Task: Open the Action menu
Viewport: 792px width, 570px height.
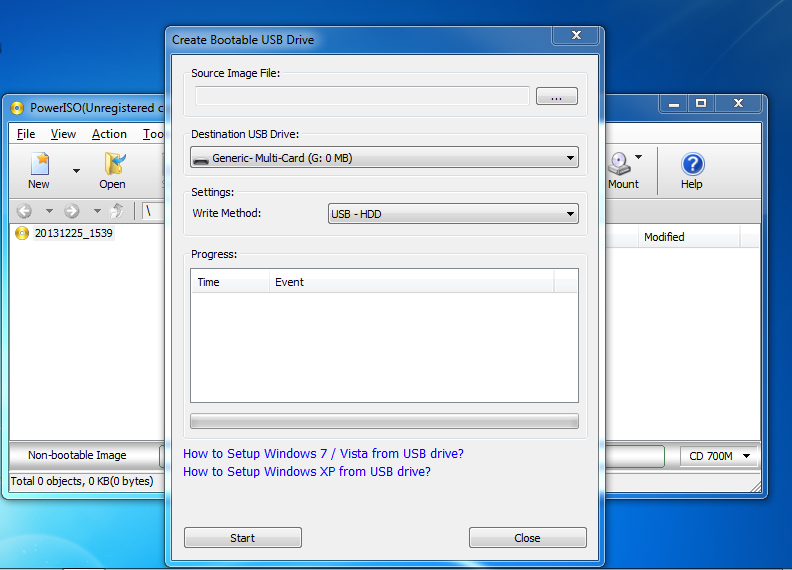Action: [x=109, y=134]
